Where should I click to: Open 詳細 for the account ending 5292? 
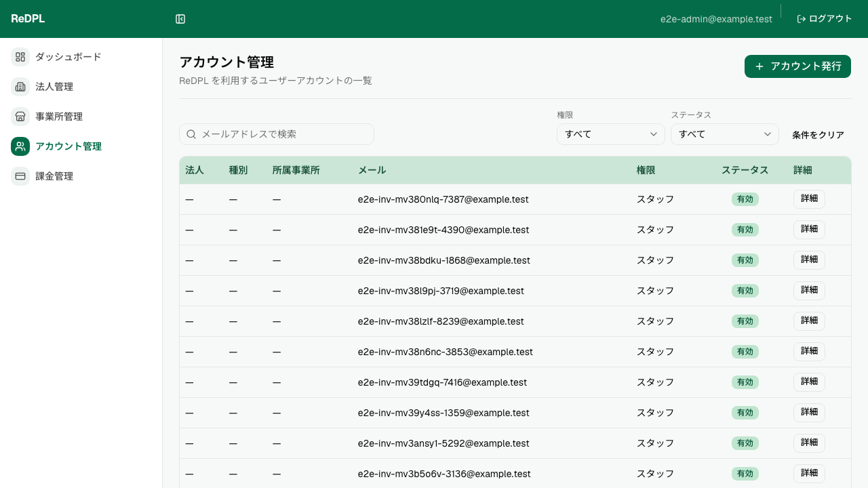click(809, 443)
